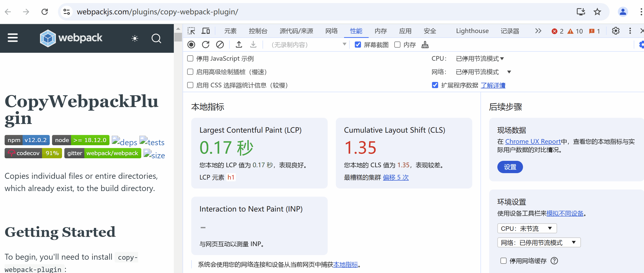Open webpack hamburger menu
Screen dimensions: 644x273
pyautogui.click(x=13, y=38)
